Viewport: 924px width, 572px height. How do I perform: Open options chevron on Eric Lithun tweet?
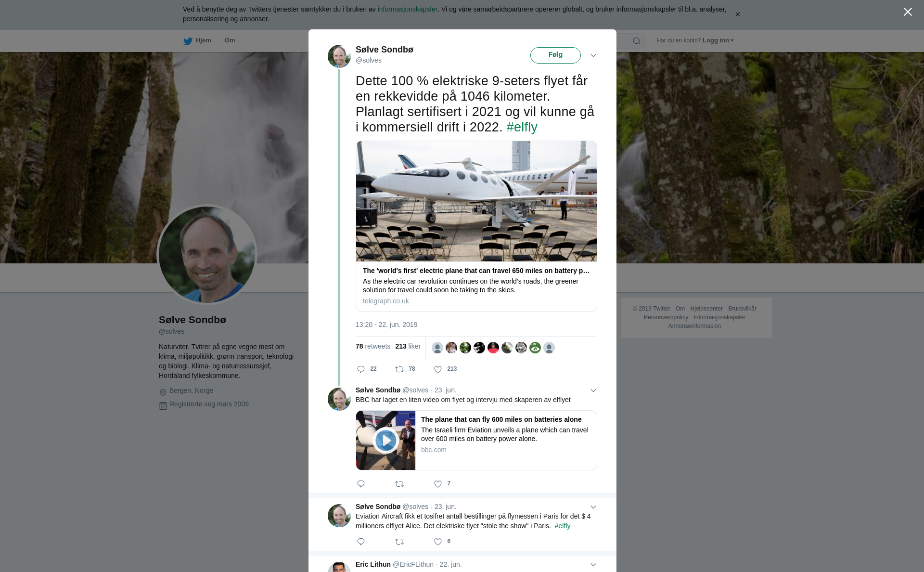(593, 565)
